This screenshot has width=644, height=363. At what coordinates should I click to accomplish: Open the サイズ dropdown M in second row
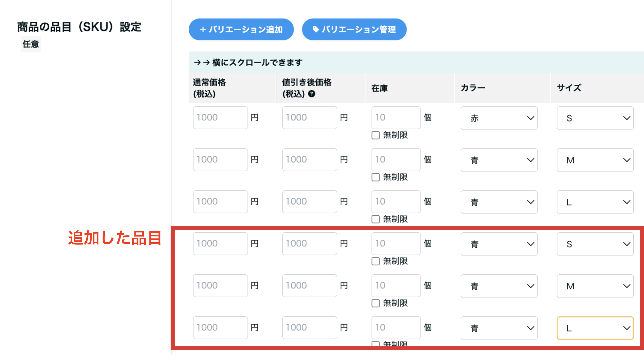pyautogui.click(x=595, y=160)
